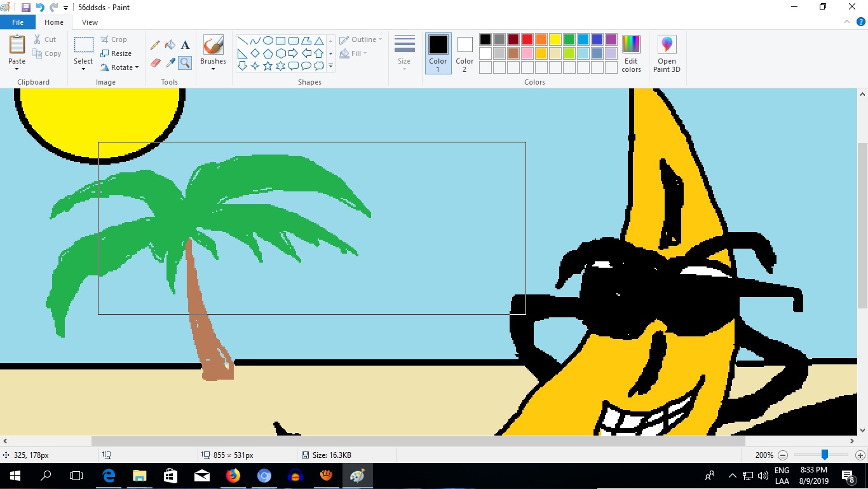This screenshot has height=489, width=868.
Task: Select the Fill with color bucket tool
Action: click(170, 45)
